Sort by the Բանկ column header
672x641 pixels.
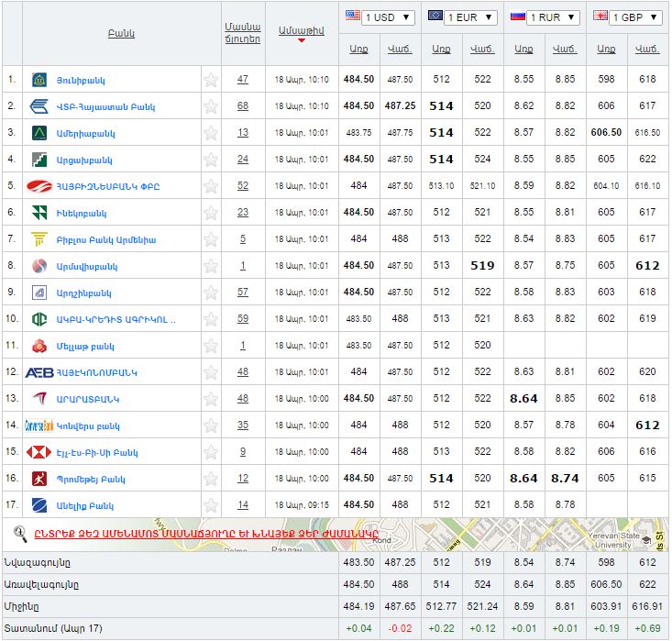coord(121,33)
